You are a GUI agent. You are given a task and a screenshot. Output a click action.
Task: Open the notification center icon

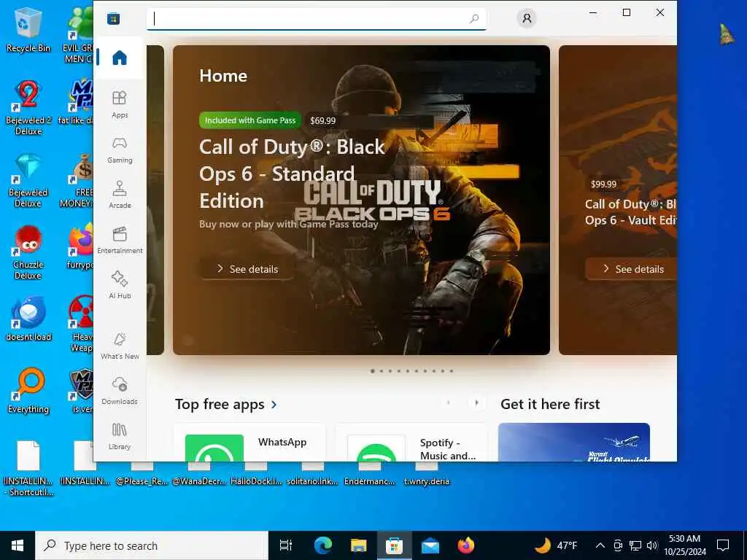[x=723, y=545]
